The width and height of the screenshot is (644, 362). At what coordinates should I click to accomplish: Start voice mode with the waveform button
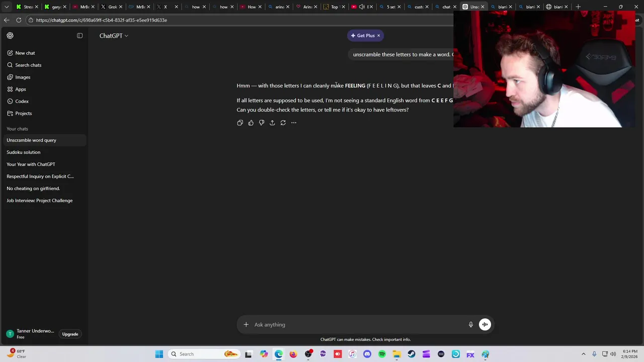(485, 325)
